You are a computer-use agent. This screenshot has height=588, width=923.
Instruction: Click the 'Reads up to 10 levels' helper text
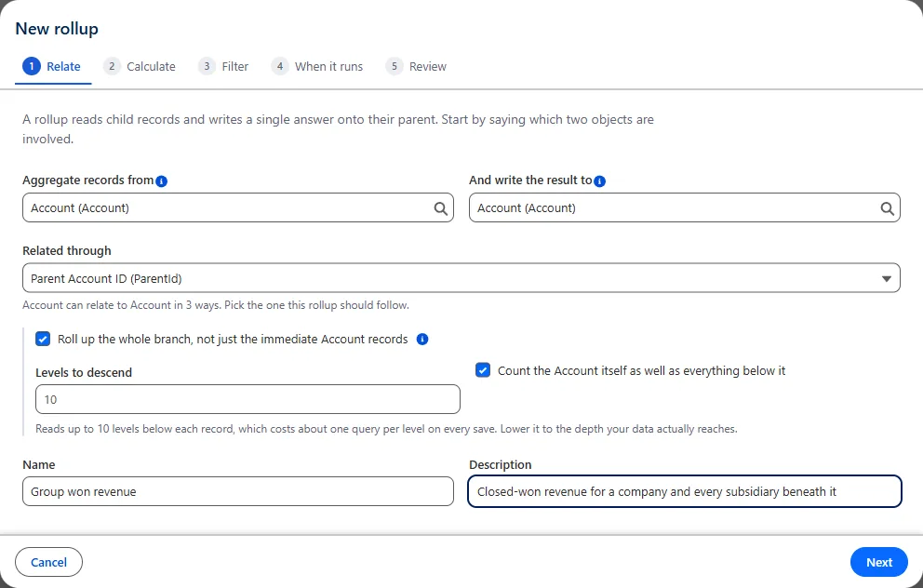coord(386,429)
